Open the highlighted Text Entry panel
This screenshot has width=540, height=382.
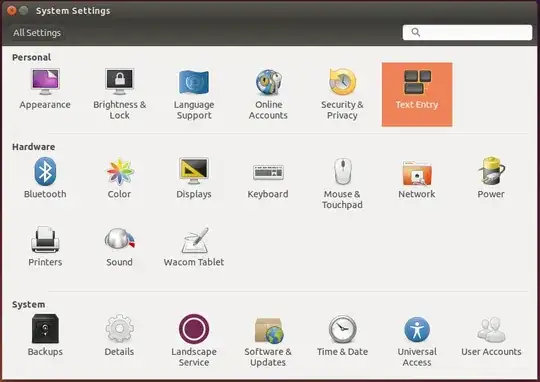coord(417,94)
